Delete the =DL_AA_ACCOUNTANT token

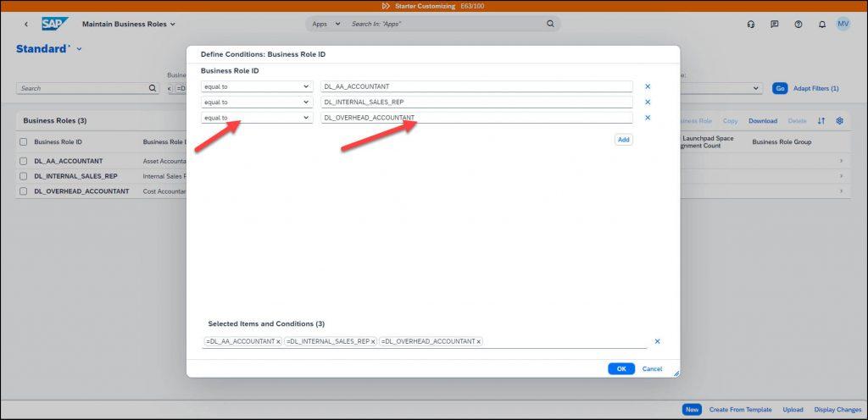click(x=278, y=342)
